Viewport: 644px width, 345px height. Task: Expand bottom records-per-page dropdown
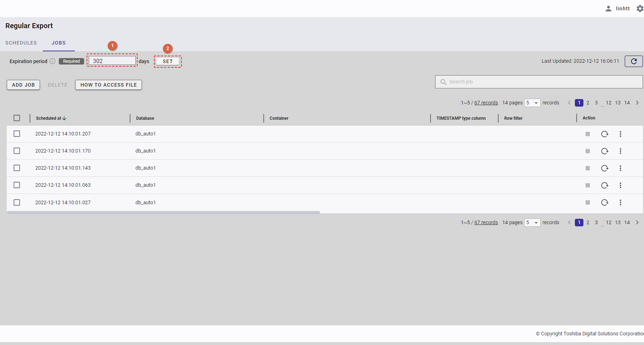pos(532,223)
